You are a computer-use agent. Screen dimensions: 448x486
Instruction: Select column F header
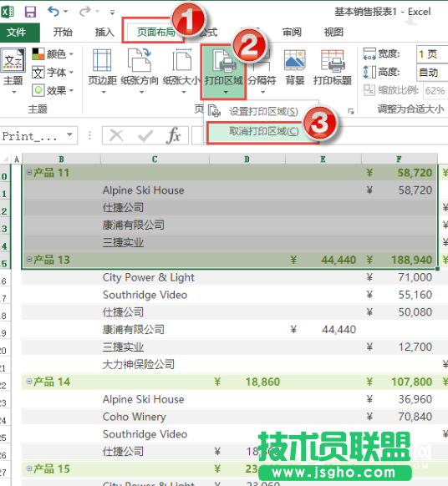(x=400, y=159)
